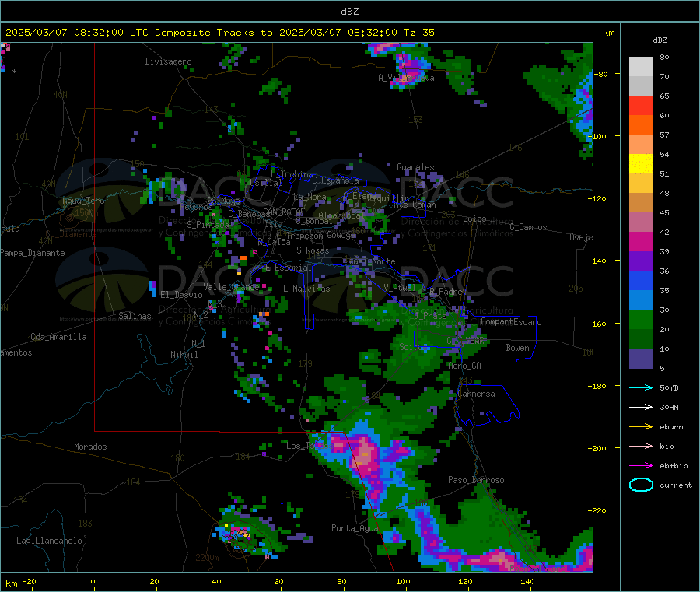The width and height of the screenshot is (700, 592).
Task: Click the Aero_GH map label
Action: pyautogui.click(x=465, y=366)
